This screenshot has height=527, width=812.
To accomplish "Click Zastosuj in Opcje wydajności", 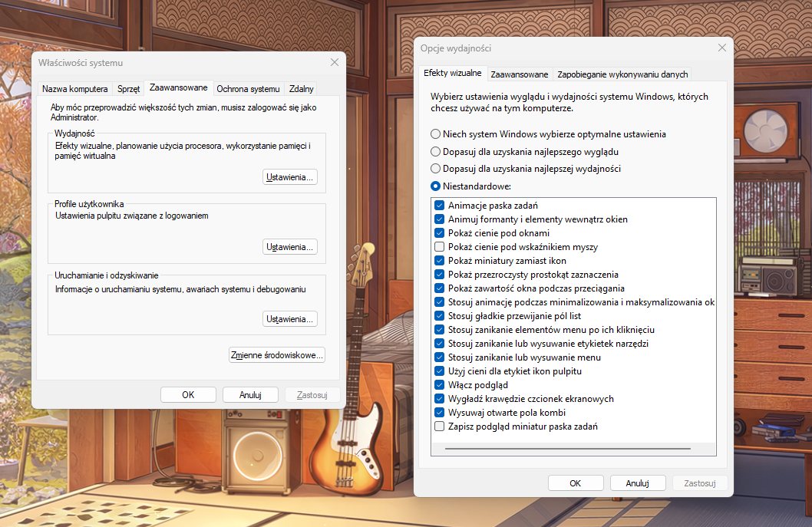I will click(700, 483).
